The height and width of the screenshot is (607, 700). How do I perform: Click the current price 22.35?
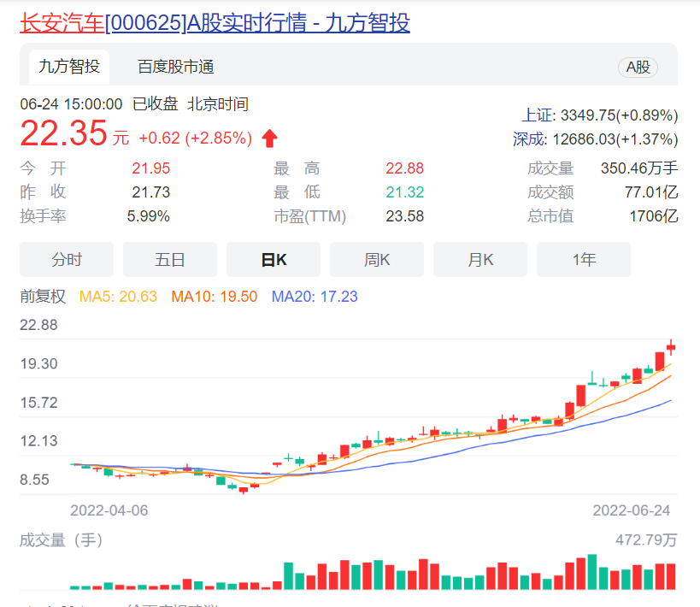63,133
